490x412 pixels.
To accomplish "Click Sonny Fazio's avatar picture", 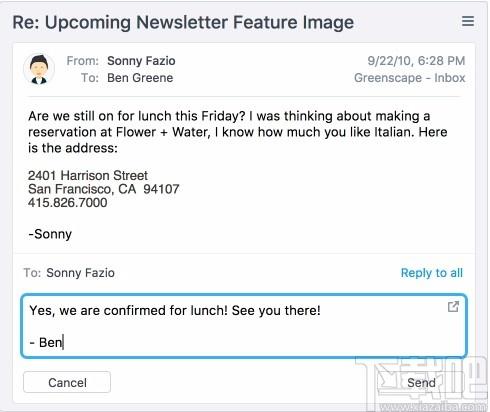I will click(x=39, y=69).
